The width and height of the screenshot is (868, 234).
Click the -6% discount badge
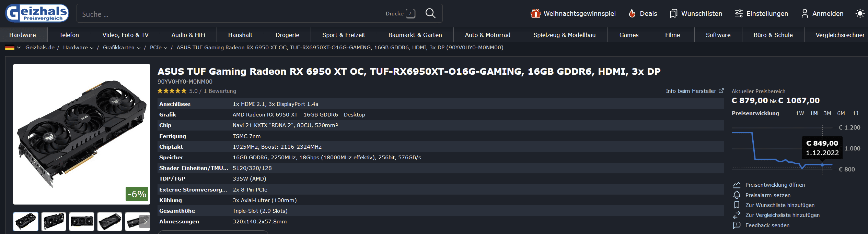tap(137, 194)
